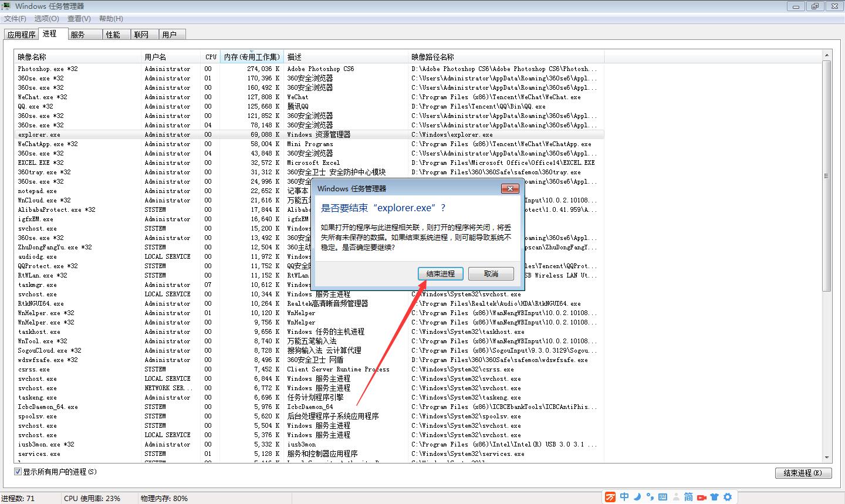Image resolution: width=845 pixels, height=504 pixels.
Task: Open the soft keyboard icon in IME toolbar
Action: (x=663, y=497)
